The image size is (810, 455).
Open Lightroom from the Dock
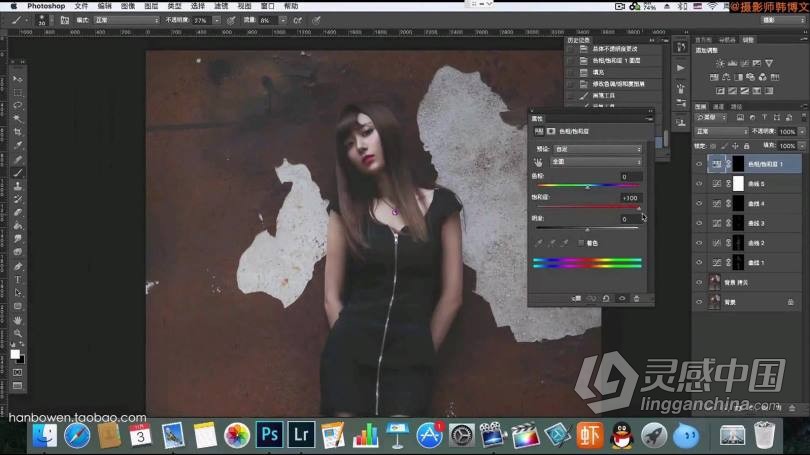coord(301,435)
